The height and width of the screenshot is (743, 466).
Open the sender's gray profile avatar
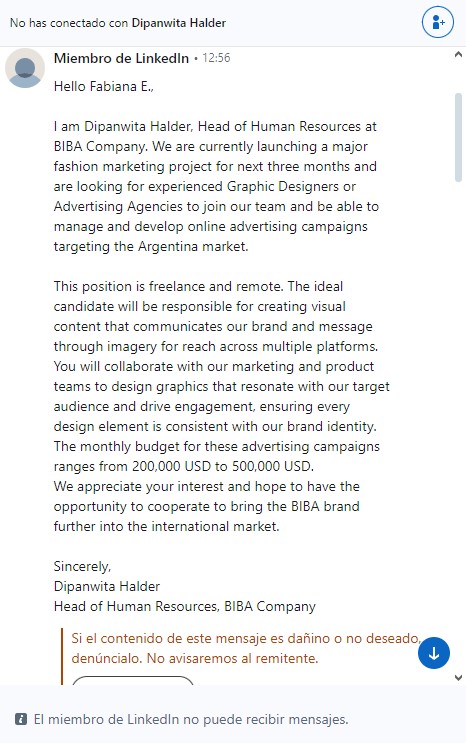point(25,68)
